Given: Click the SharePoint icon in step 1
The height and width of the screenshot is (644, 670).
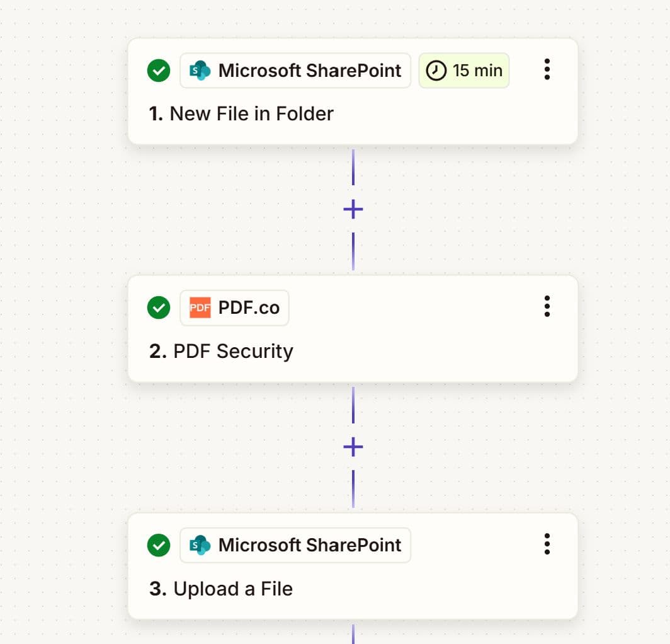Looking at the screenshot, I should pyautogui.click(x=200, y=71).
